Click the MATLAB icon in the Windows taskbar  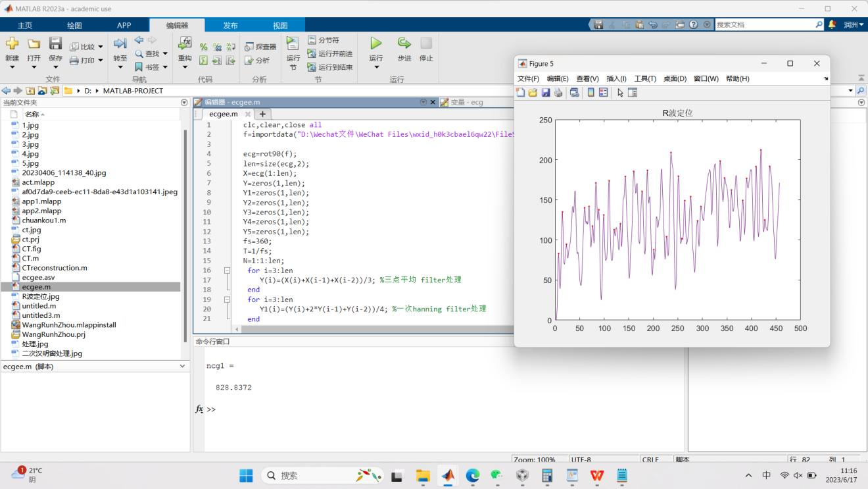click(x=448, y=475)
